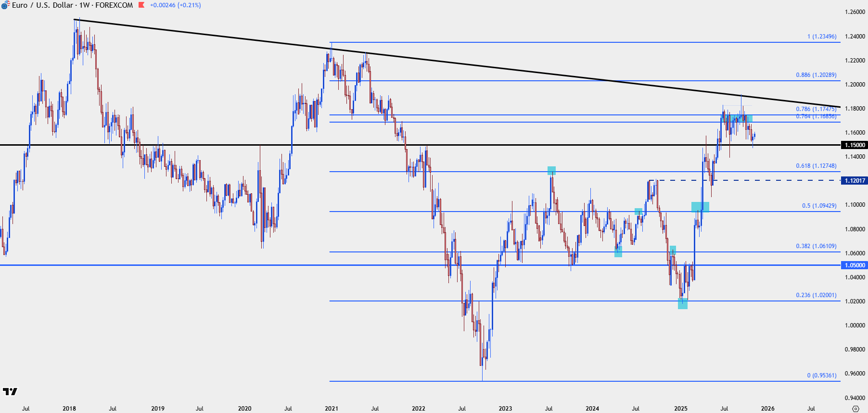Click the 1.05000 blue price axis label

855,265
